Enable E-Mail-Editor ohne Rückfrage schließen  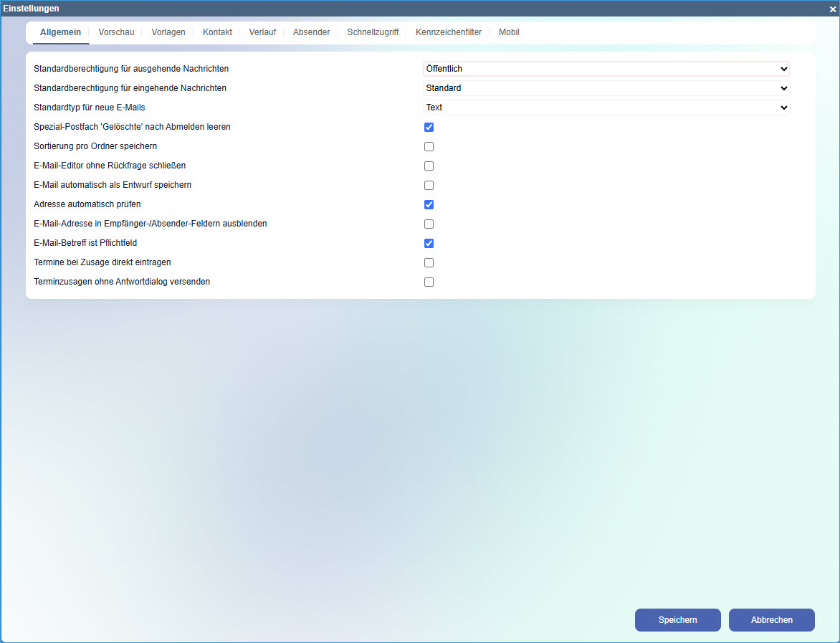coord(429,166)
